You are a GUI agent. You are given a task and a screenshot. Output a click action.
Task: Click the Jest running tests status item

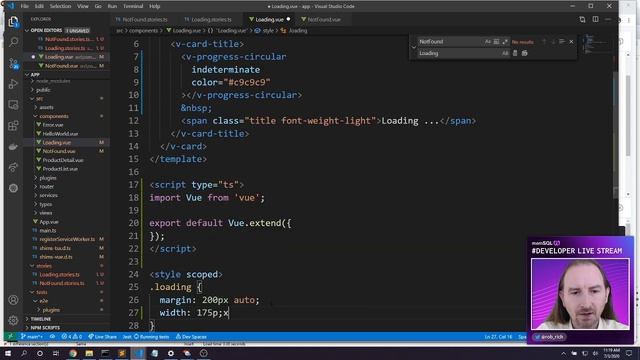click(146, 337)
